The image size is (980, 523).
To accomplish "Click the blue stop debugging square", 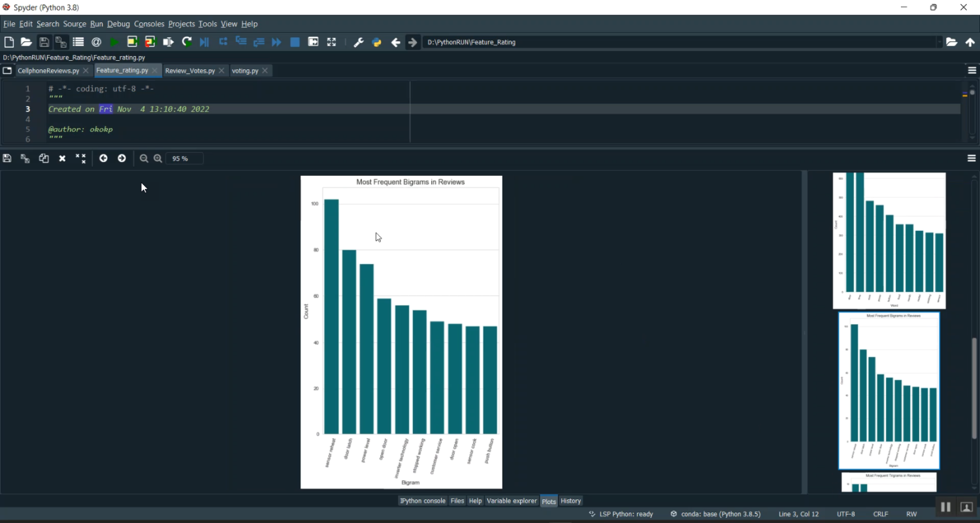I will click(295, 42).
